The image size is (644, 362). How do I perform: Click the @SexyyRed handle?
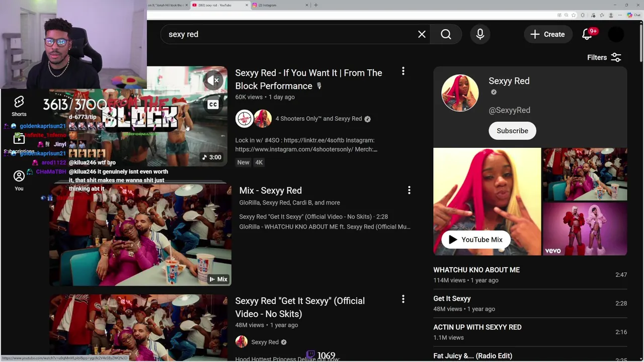pyautogui.click(x=509, y=110)
